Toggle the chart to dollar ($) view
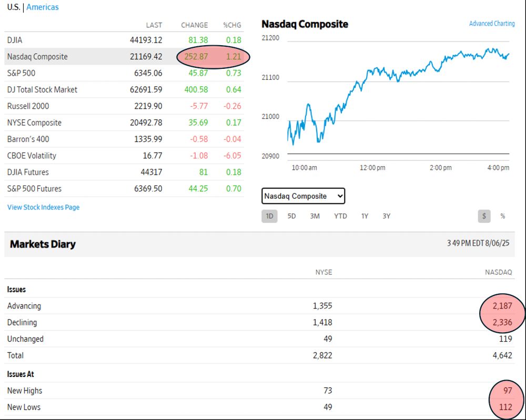This screenshot has width=526, height=420. [x=484, y=216]
